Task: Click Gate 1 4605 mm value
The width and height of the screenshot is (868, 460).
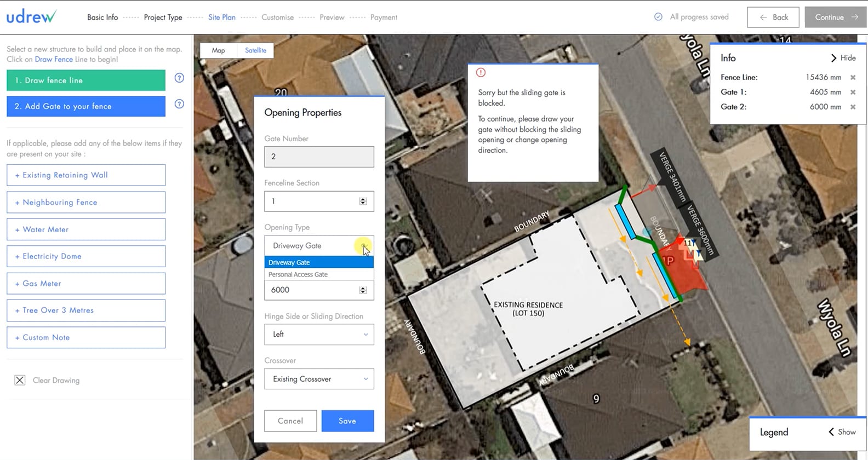Action: click(x=825, y=92)
